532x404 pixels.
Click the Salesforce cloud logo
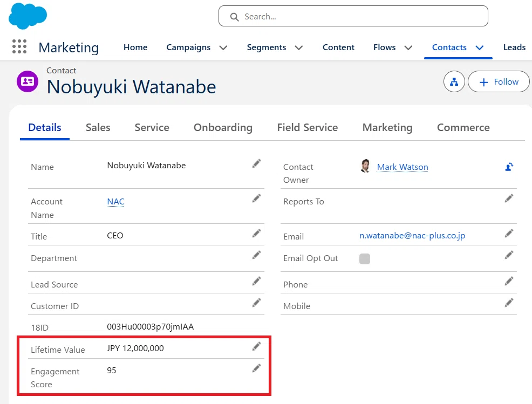click(x=28, y=16)
